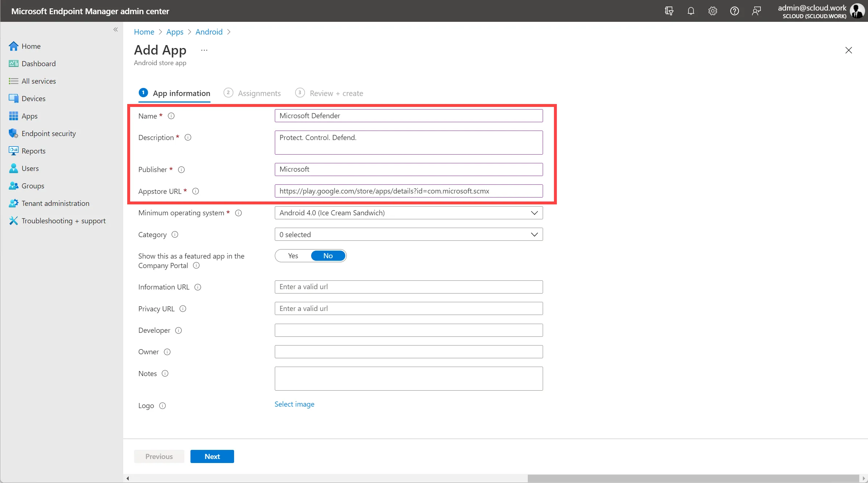Open the notifications bell
The width and height of the screenshot is (868, 483).
[691, 11]
